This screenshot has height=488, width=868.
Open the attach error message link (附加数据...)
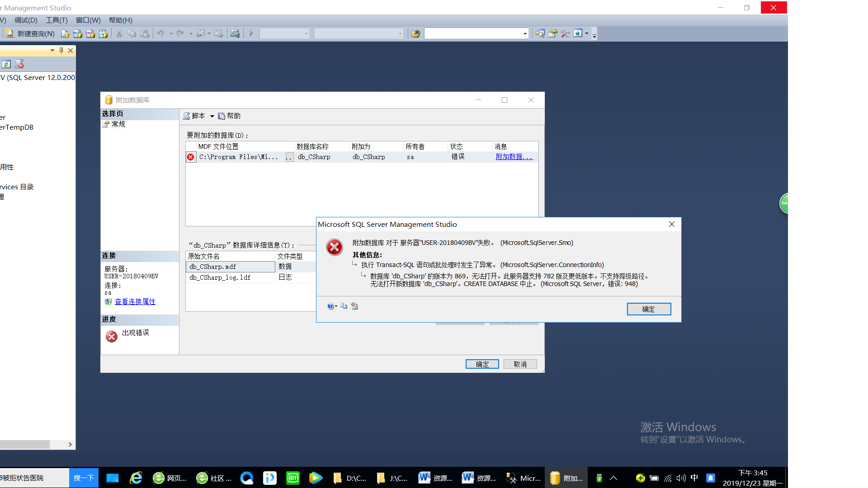click(514, 157)
